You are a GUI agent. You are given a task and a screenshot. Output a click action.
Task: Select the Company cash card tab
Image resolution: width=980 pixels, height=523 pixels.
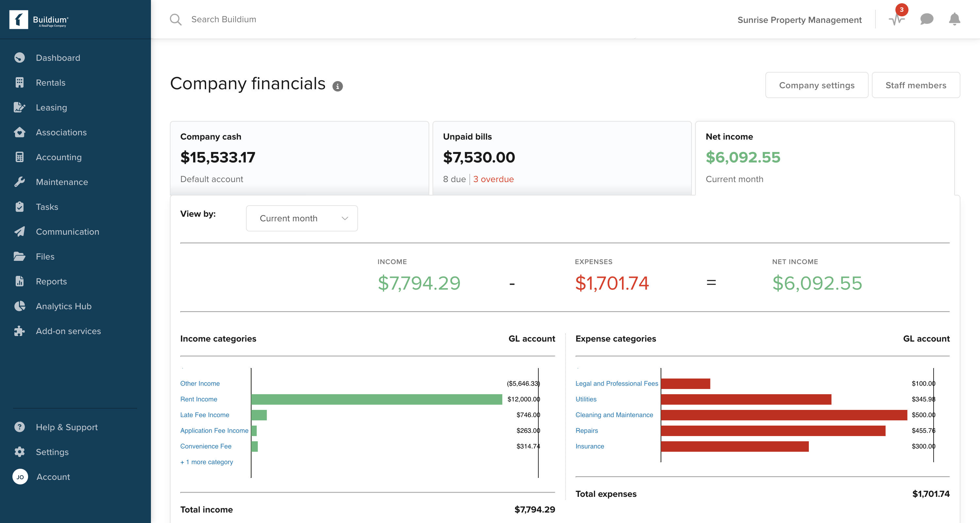[299, 158]
